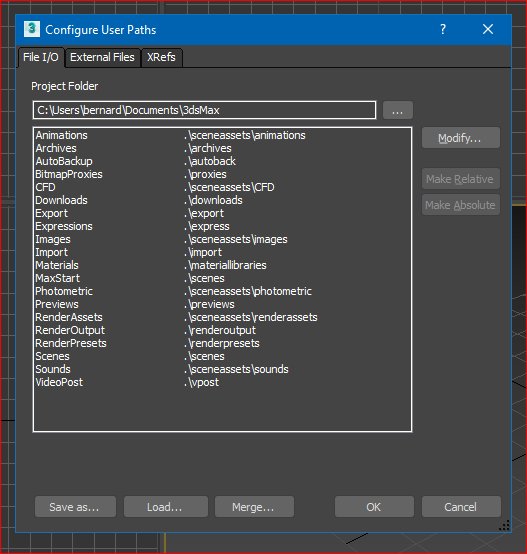
Task: Select the Photometric path row
Action: click(223, 291)
